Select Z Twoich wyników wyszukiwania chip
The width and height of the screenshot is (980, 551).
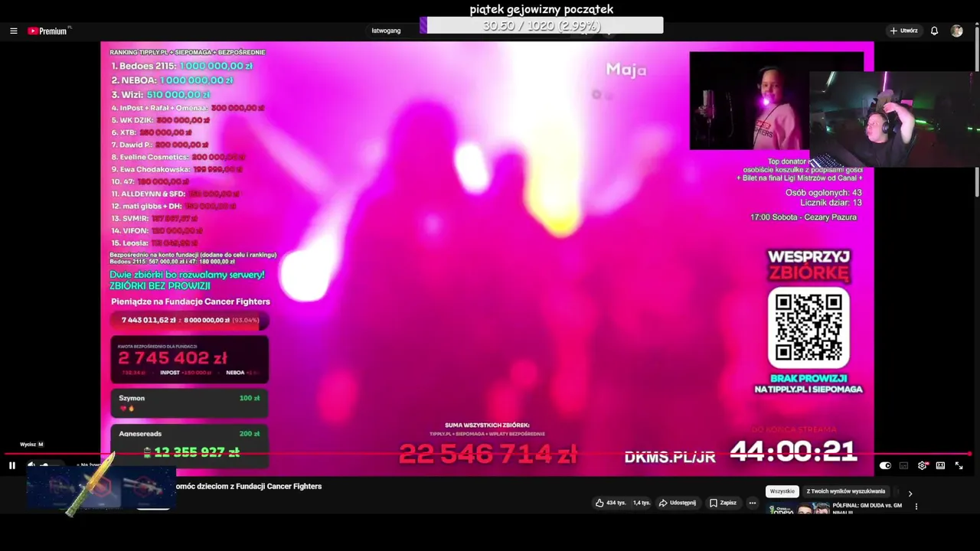click(846, 491)
